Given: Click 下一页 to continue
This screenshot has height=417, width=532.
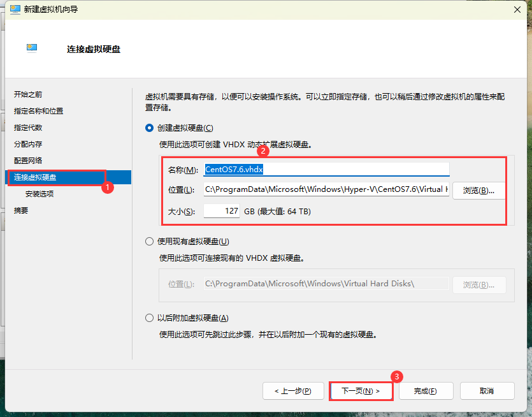Looking at the screenshot, I should pyautogui.click(x=361, y=391).
